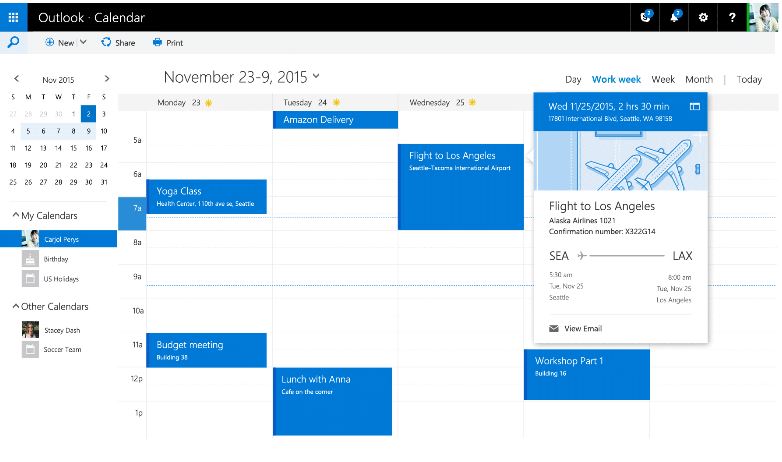
Task: Select Birthday calendar icon
Action: click(x=30, y=259)
